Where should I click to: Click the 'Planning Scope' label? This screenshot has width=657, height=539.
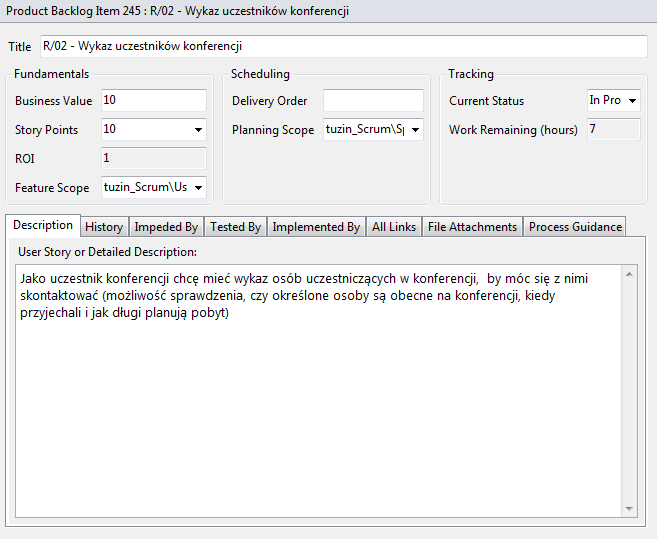click(x=273, y=130)
